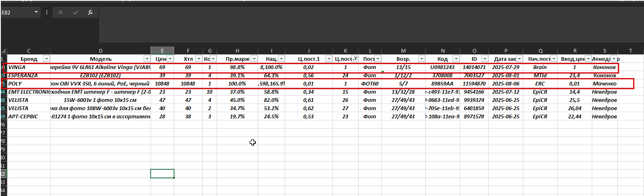Select column H header
The image size is (644, 196).
click(x=237, y=51)
